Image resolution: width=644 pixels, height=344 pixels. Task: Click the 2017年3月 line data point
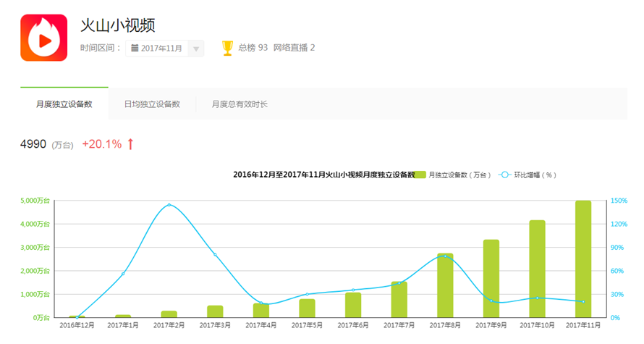[215, 255]
